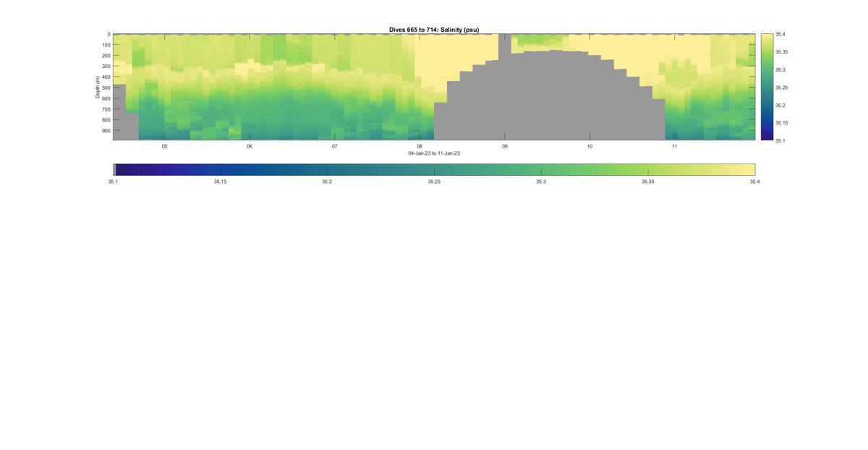This screenshot has height=450, width=868.
Task: Click "35.15" under the horizontal colorbar
Action: pos(220,182)
